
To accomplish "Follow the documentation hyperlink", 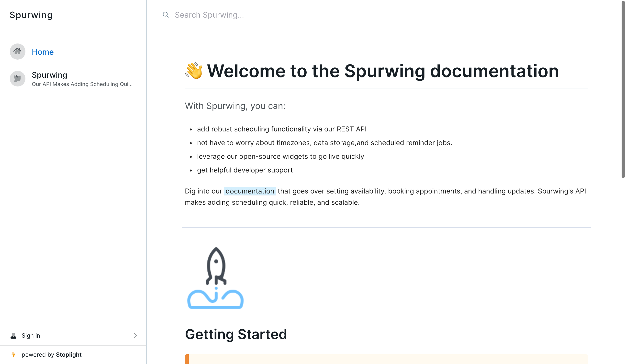I will click(x=250, y=191).
